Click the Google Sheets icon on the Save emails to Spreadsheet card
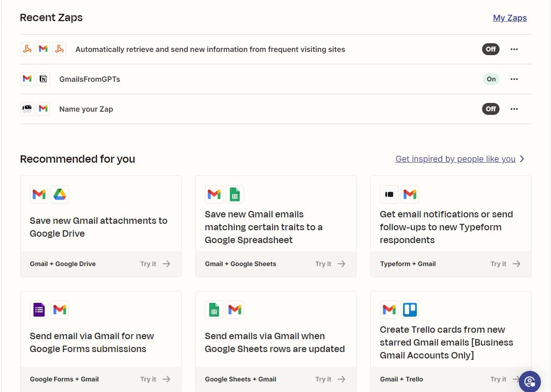Viewport: 551px width, 392px height. pos(235,194)
